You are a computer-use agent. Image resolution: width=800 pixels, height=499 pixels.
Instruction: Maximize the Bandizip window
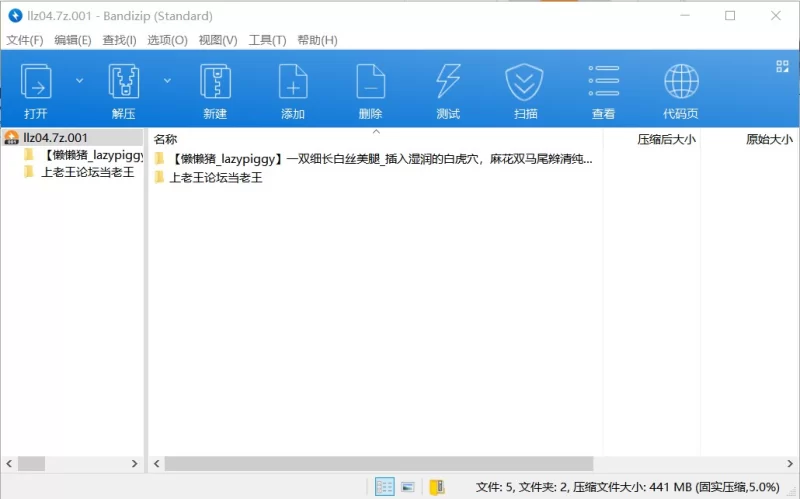730,16
